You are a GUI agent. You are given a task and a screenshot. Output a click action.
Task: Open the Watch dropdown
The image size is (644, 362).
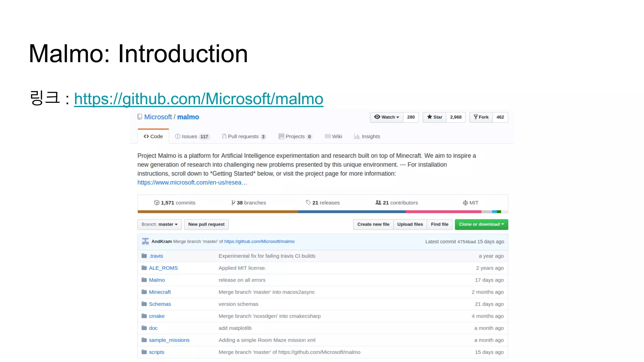point(386,117)
